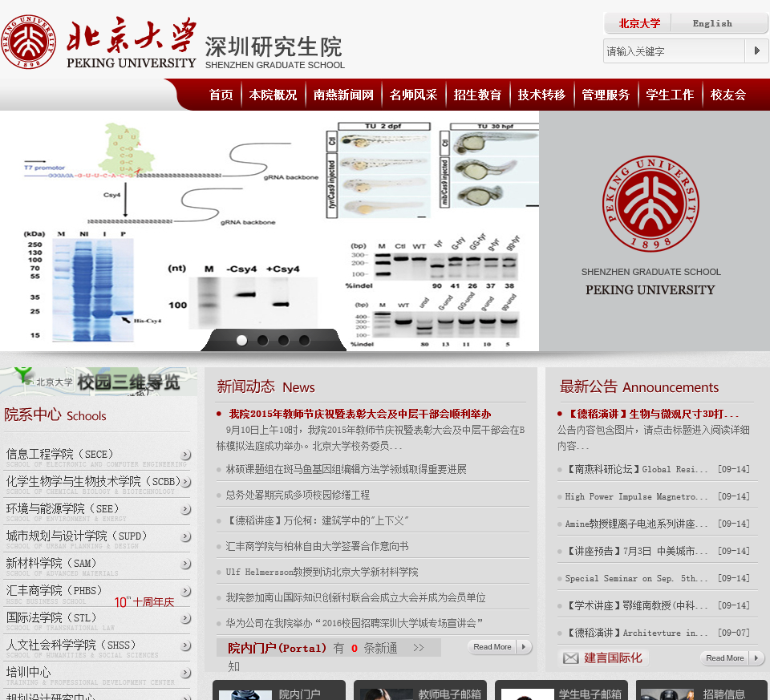The height and width of the screenshot is (700, 770).
Task: Open the 院内门户 (Portal) notifications link
Action: click(x=277, y=648)
